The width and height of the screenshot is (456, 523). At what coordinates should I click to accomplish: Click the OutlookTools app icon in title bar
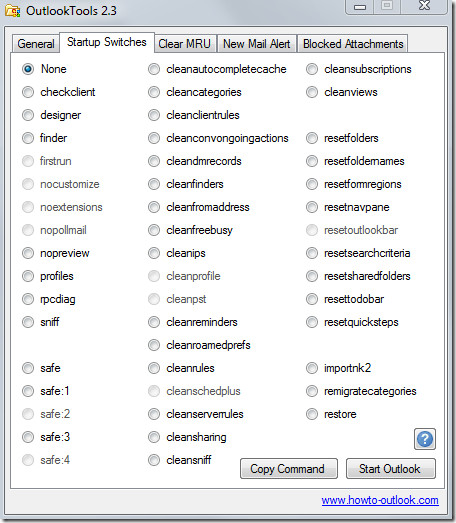pos(13,11)
